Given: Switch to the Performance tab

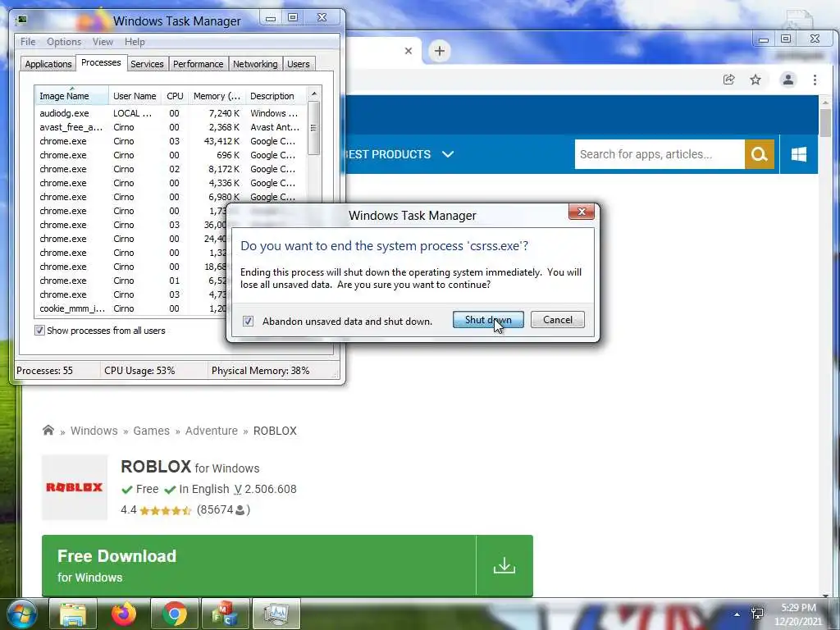Looking at the screenshot, I should (x=199, y=64).
